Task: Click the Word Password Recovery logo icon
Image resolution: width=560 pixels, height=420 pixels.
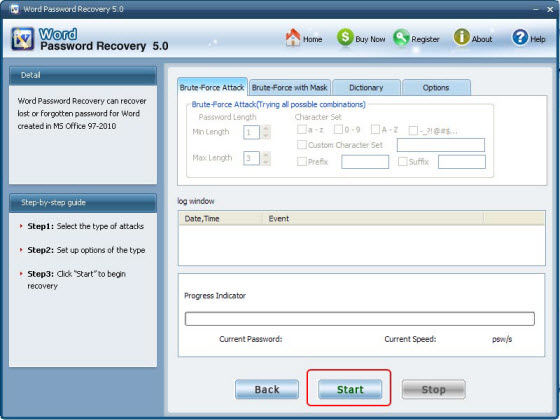Action: pyautogui.click(x=23, y=39)
